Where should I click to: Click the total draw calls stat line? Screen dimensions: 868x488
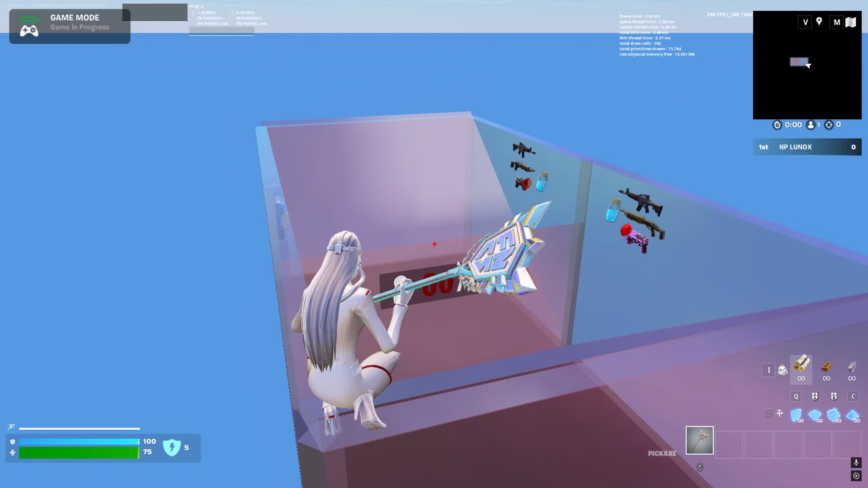pyautogui.click(x=640, y=43)
